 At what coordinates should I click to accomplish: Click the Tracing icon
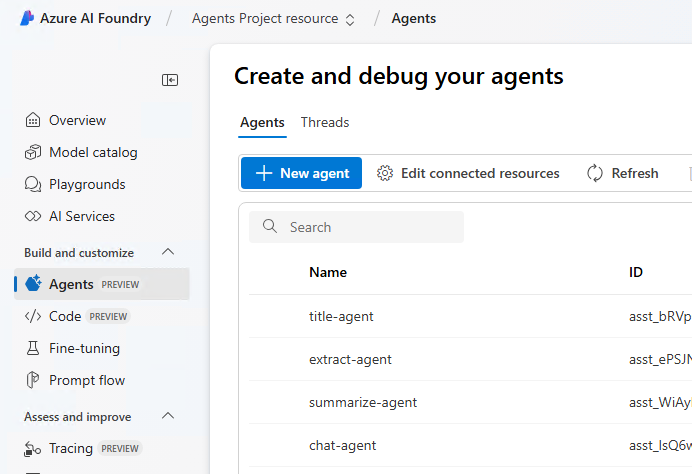(x=33, y=449)
